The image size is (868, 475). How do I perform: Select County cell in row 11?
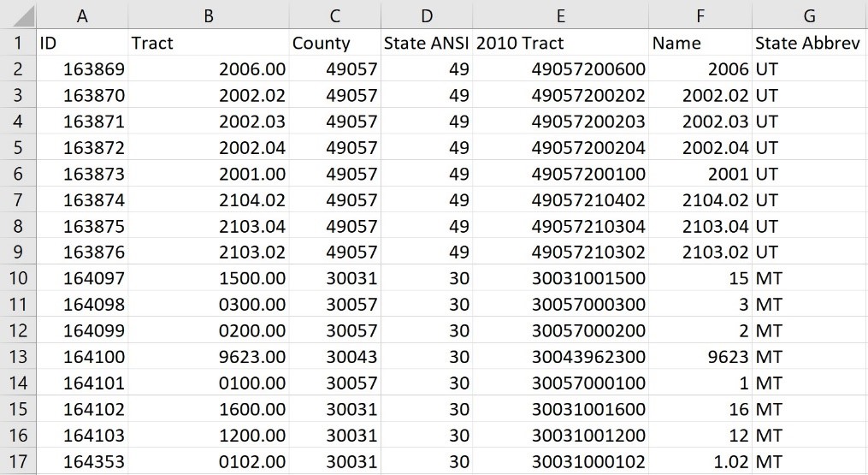tap(335, 305)
